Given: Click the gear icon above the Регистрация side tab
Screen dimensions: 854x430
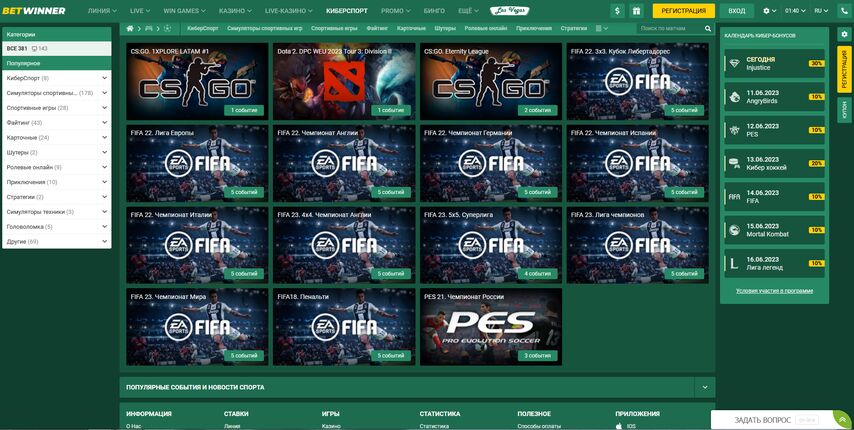Looking at the screenshot, I should 844,35.
